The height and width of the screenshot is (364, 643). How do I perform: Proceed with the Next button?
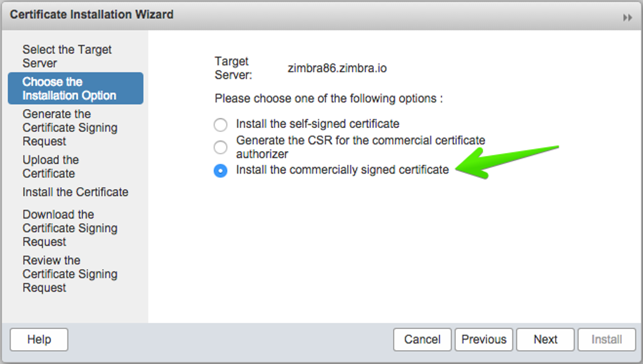[545, 340]
